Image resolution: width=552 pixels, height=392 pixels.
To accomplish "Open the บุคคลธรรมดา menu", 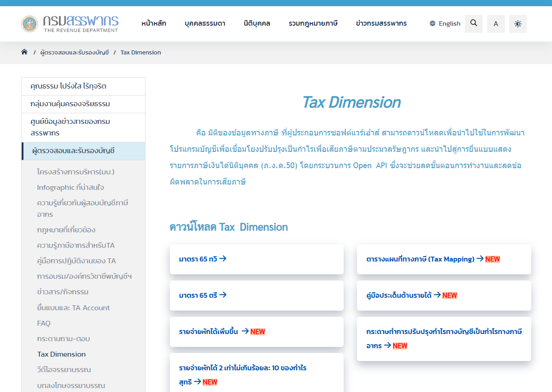I will click(x=205, y=23).
